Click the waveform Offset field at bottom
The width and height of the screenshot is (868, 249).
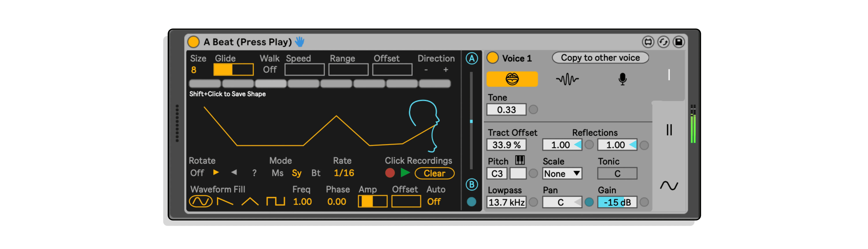tap(406, 201)
